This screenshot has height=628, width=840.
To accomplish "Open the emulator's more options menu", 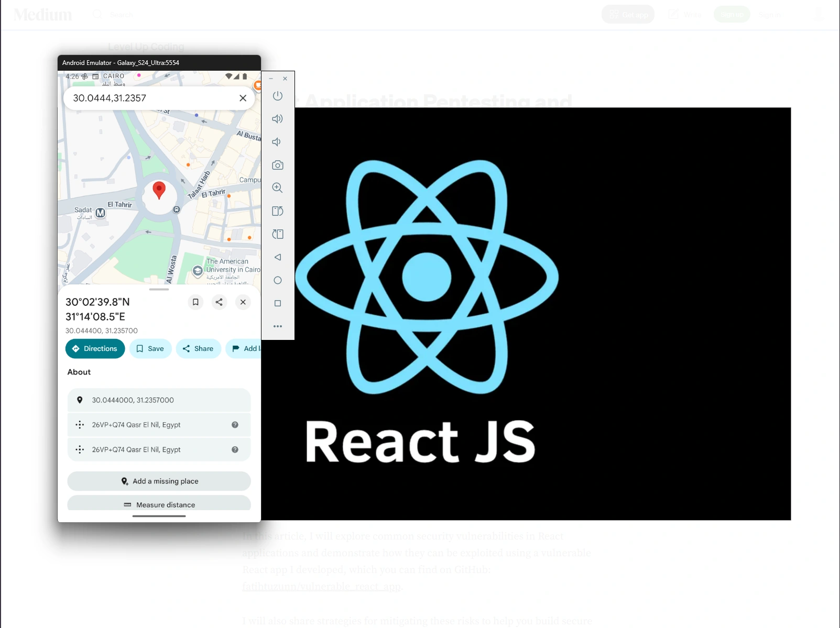I will pos(277,326).
